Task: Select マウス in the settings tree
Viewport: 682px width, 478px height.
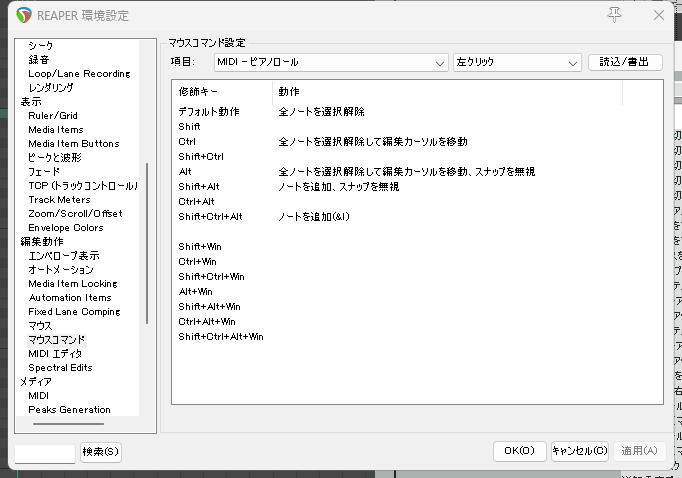Action: [40, 325]
